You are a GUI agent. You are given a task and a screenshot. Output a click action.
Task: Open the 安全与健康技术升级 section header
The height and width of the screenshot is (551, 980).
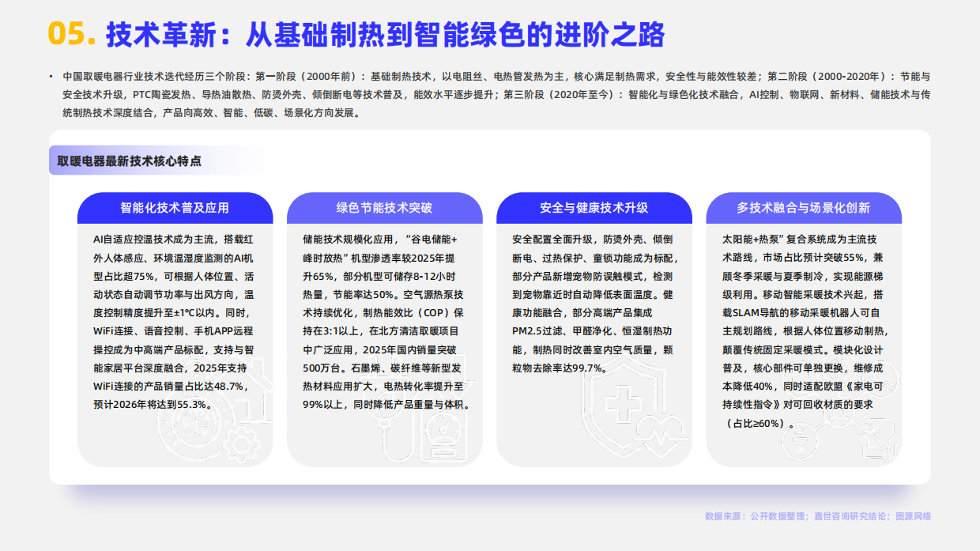594,208
